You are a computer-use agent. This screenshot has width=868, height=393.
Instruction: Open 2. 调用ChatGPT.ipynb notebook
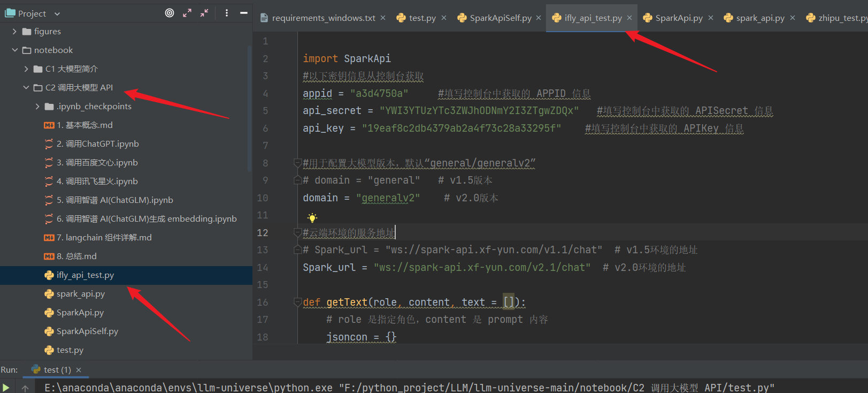[x=91, y=144]
